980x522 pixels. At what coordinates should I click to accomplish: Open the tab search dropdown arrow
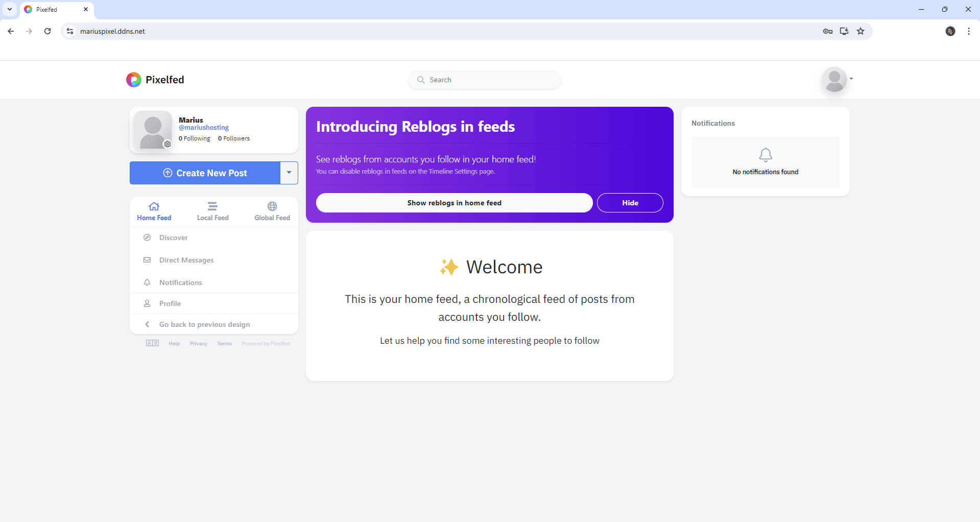click(x=10, y=9)
